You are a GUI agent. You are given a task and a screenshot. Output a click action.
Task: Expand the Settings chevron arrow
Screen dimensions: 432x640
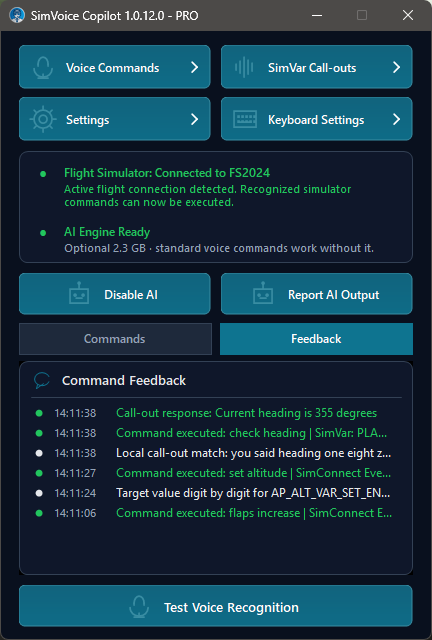coord(194,119)
